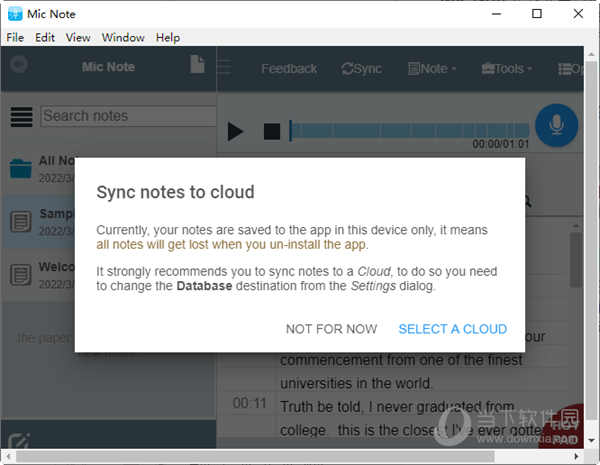
Task: Open the notes list hamburger menu
Action: point(21,116)
